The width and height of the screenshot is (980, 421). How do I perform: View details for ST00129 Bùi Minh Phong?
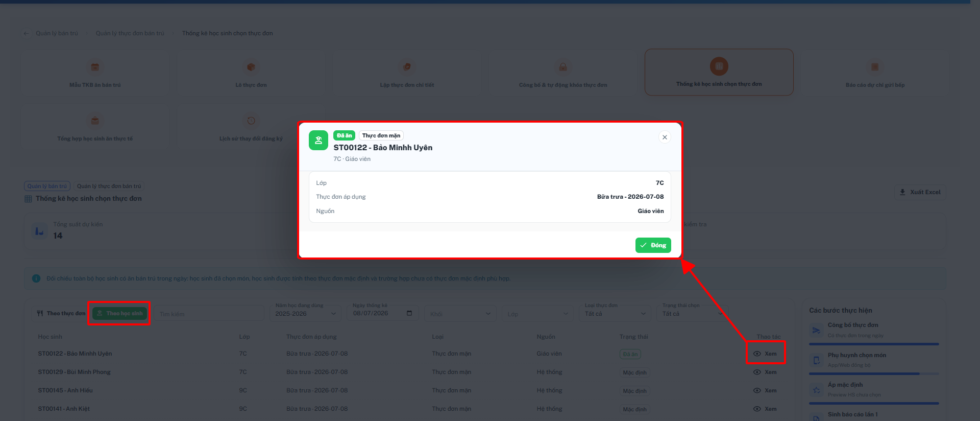765,372
